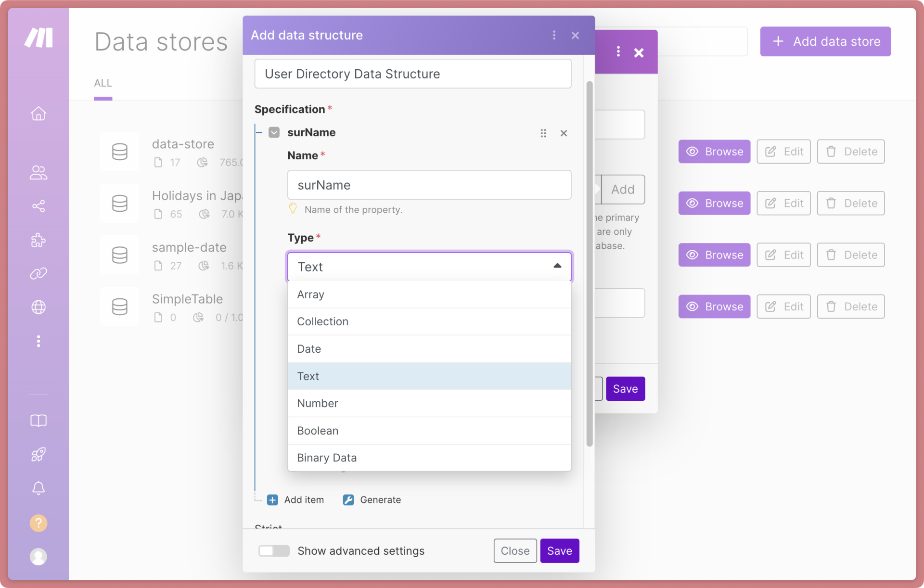The width and height of the screenshot is (924, 588).
Task: Uncheck the surName specification checkbox
Action: pyautogui.click(x=274, y=132)
